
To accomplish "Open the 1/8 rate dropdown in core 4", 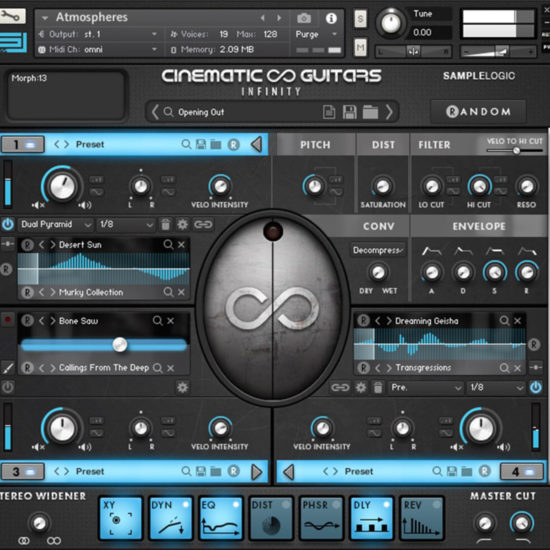I will [496, 387].
